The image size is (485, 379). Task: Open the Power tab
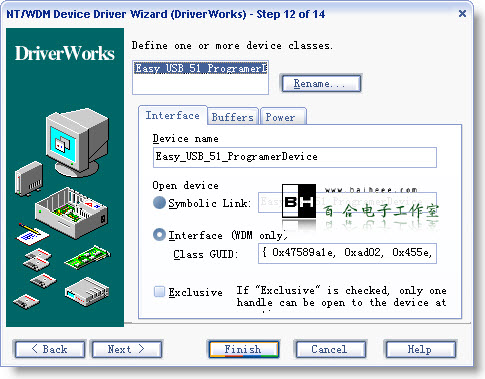283,117
